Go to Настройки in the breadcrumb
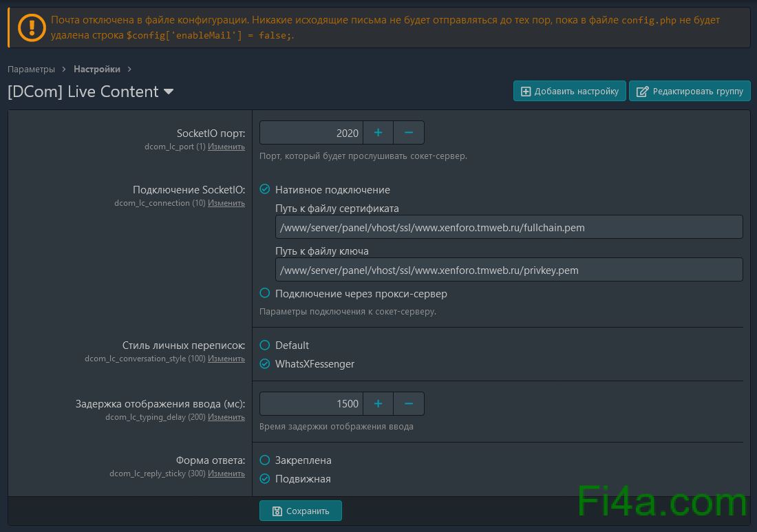The width and height of the screenshot is (757, 532). (x=97, y=70)
